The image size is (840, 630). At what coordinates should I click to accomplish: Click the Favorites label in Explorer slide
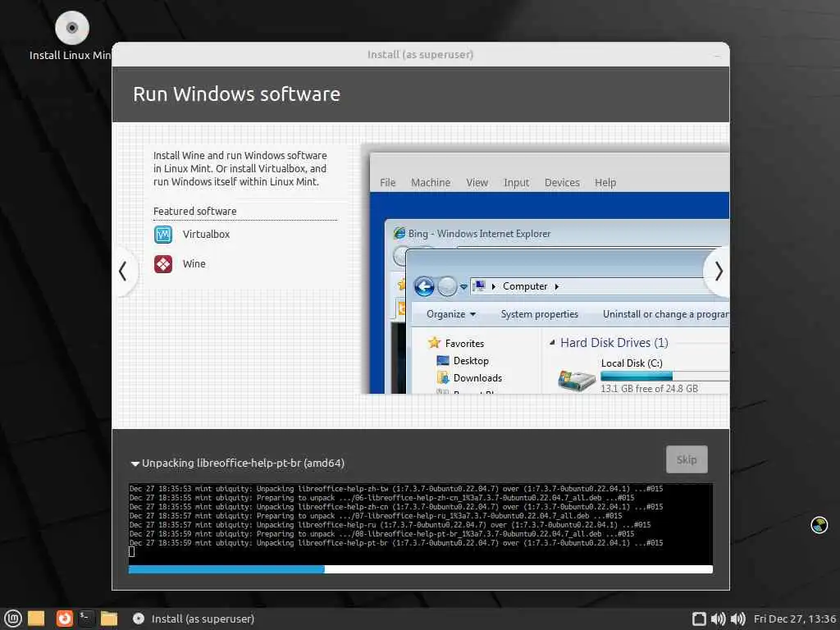pos(464,344)
